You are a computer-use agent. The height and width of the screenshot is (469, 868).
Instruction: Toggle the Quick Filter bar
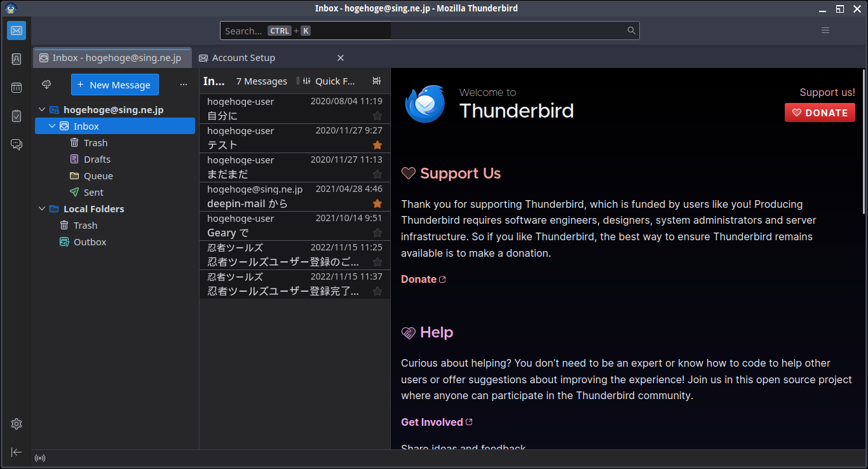(x=329, y=81)
